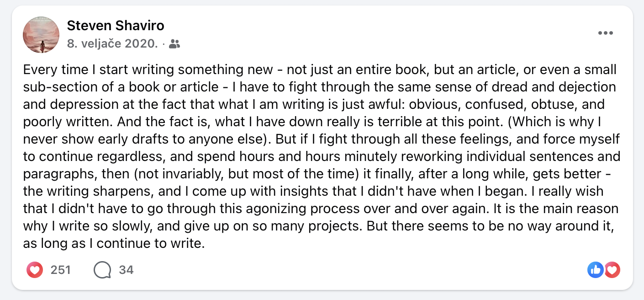Open the Steven Shaviro author name link
The image size is (644, 300).
[x=116, y=26]
